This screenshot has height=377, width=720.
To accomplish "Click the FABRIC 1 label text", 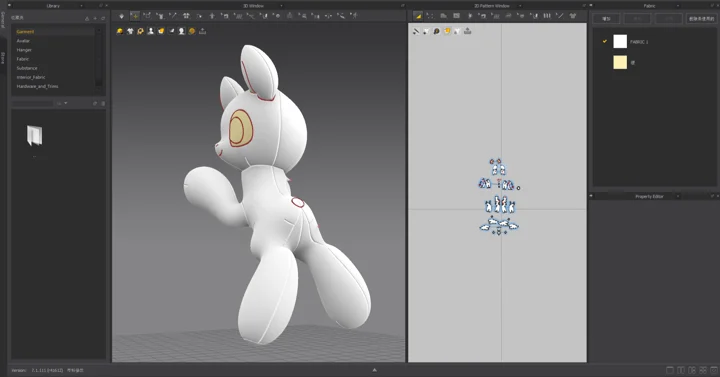I will [x=639, y=42].
